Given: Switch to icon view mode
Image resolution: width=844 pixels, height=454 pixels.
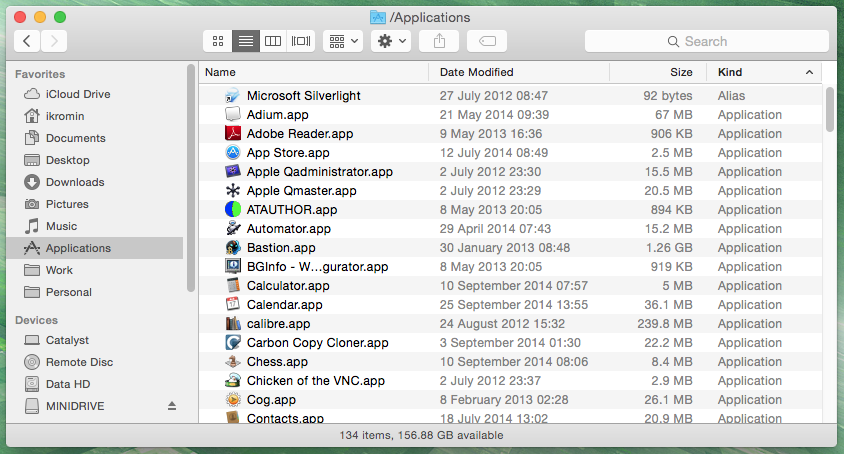Looking at the screenshot, I should click(218, 41).
